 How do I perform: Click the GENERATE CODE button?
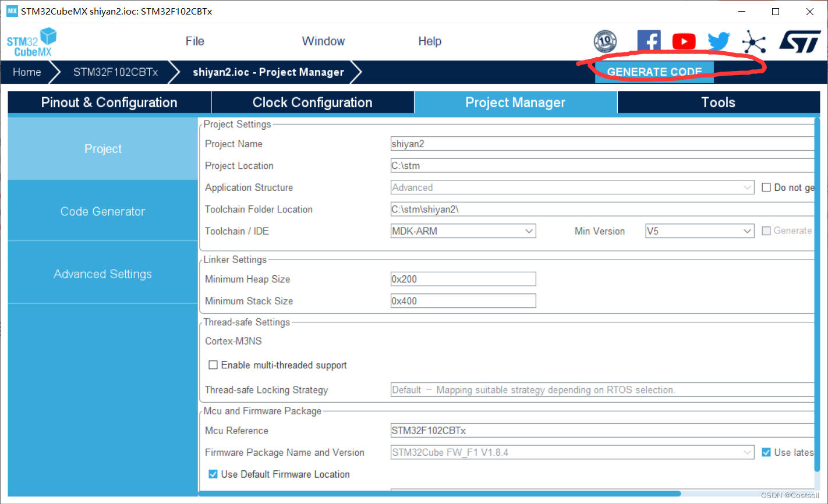[654, 72]
